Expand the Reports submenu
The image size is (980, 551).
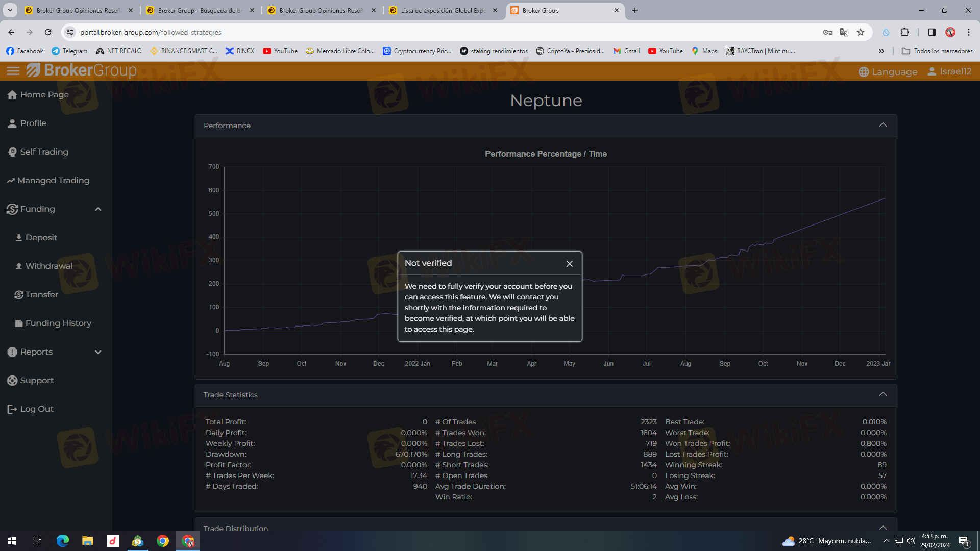pyautogui.click(x=98, y=352)
